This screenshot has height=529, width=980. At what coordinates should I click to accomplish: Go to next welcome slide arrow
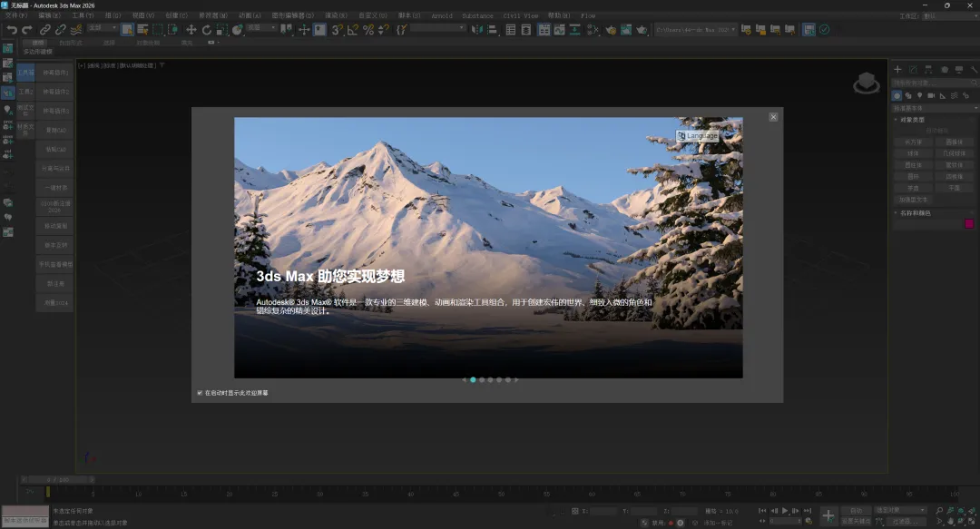516,379
